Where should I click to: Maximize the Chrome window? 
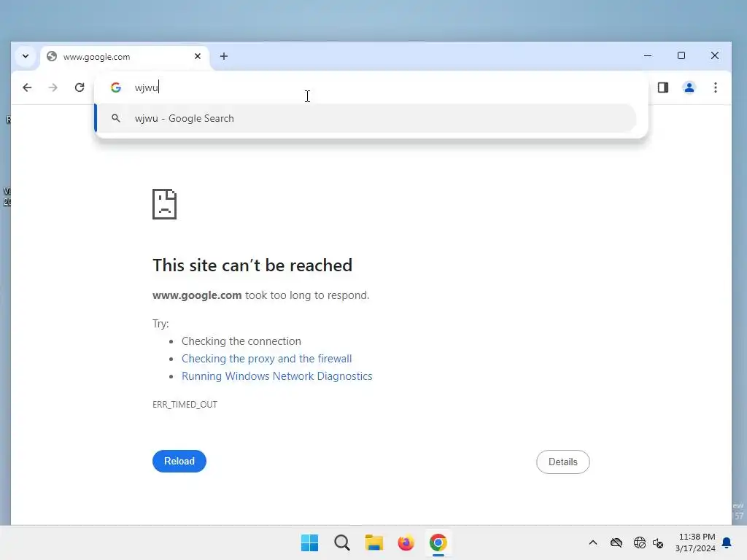click(681, 55)
